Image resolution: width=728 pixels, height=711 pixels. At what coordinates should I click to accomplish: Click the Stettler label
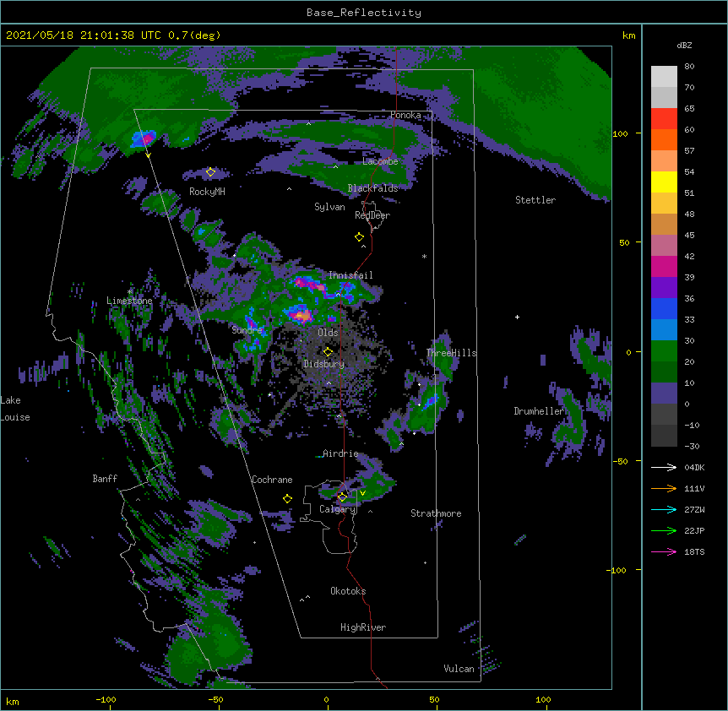coord(535,200)
